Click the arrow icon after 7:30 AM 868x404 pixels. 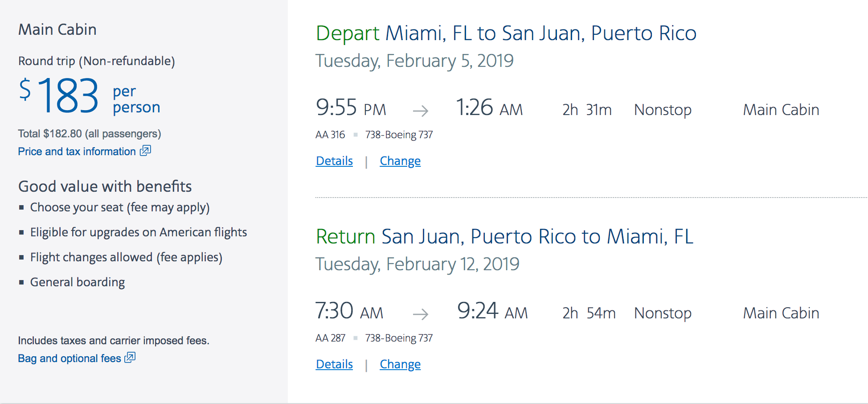click(421, 314)
